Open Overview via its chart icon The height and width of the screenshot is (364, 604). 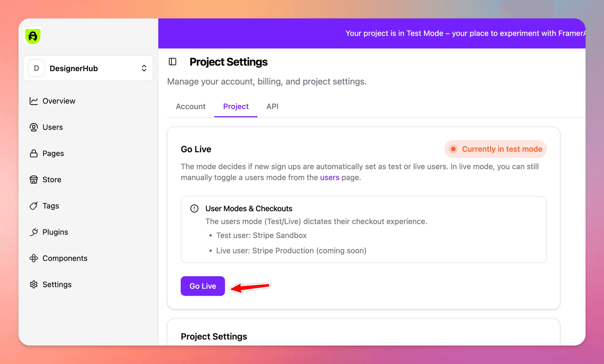(34, 101)
